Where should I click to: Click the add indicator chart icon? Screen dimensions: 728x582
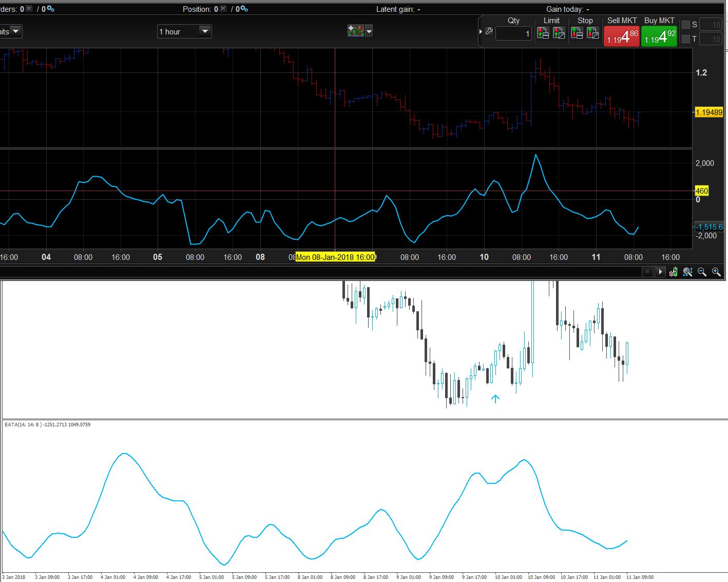coord(356,31)
